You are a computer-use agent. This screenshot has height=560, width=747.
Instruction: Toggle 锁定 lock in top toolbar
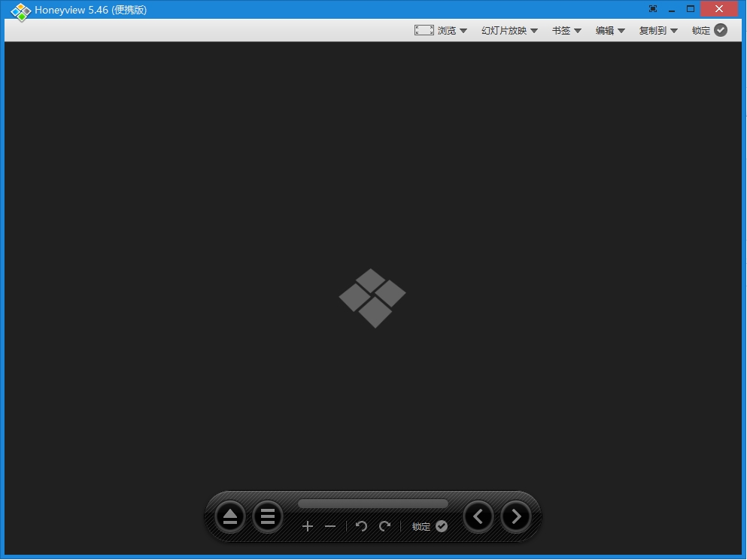(709, 31)
